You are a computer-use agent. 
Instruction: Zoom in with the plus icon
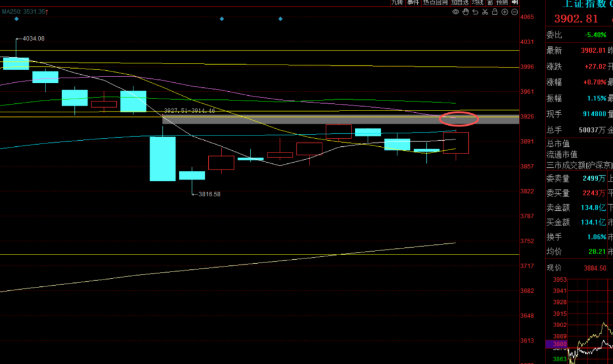[505, 12]
